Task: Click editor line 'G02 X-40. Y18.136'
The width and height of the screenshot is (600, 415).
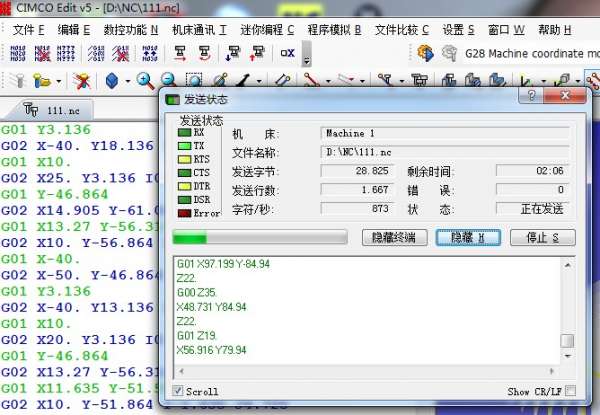Action: [x=77, y=146]
